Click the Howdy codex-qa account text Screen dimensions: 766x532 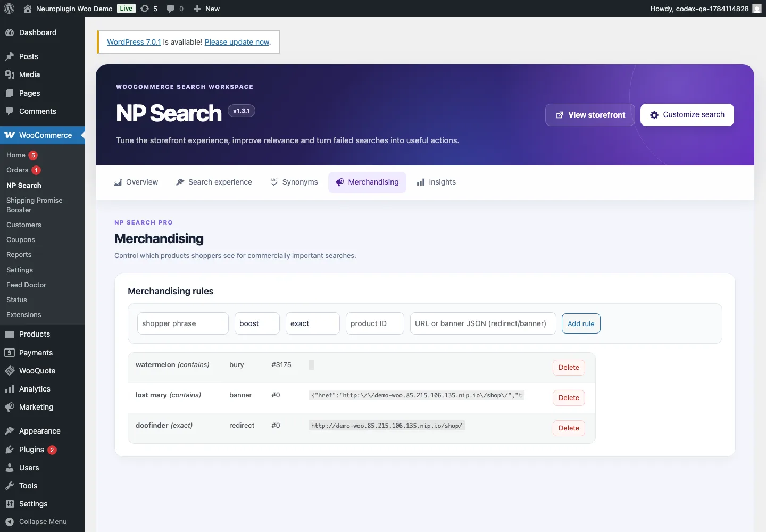(x=700, y=9)
